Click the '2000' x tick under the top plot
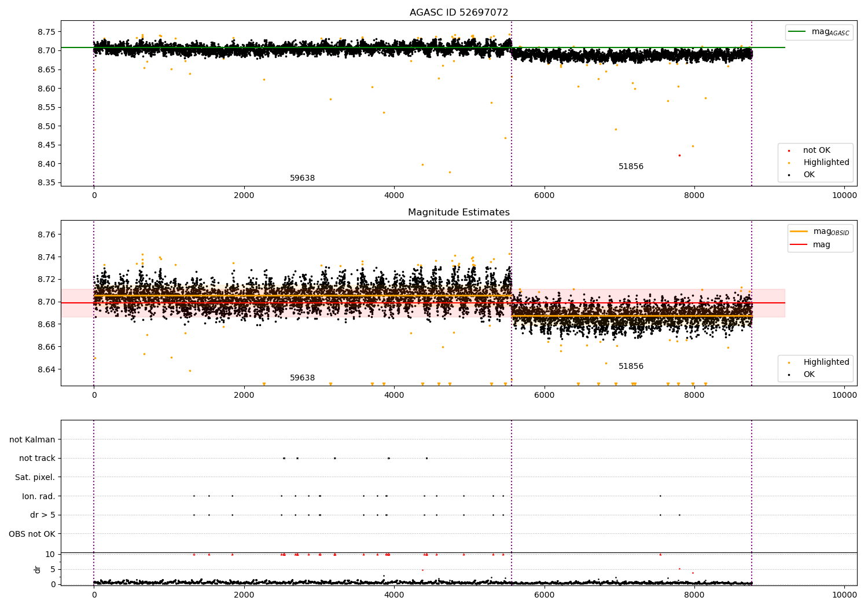Screen dimensions: 868x608 pyautogui.click(x=244, y=196)
